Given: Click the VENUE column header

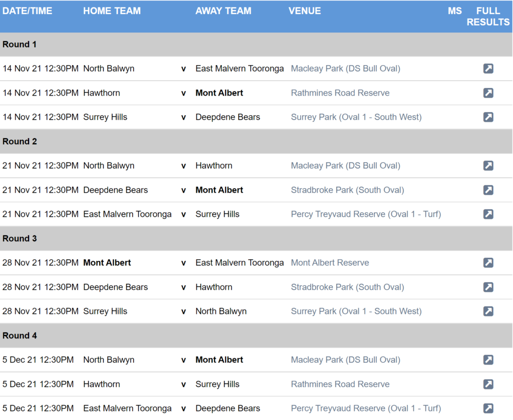Looking at the screenshot, I should tap(305, 11).
